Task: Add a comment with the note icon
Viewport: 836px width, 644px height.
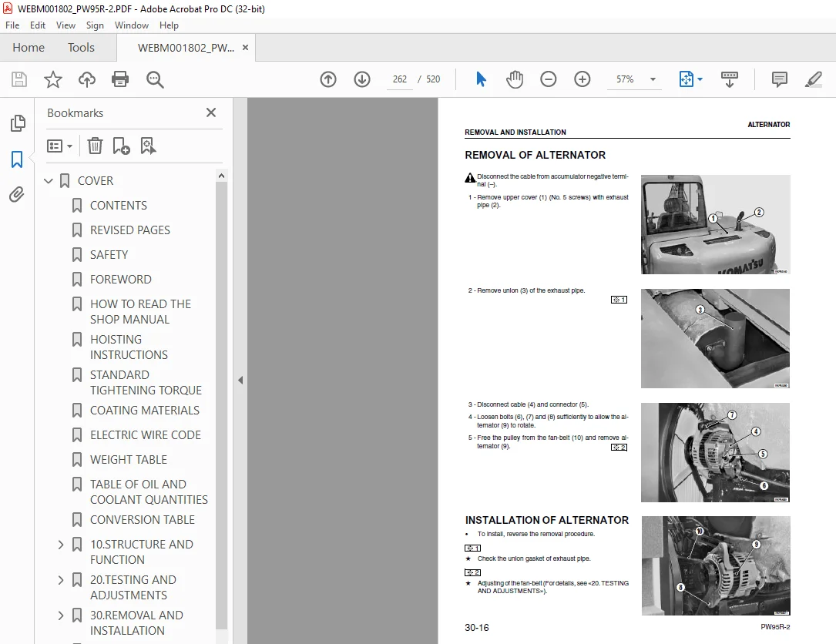Action: [x=780, y=79]
